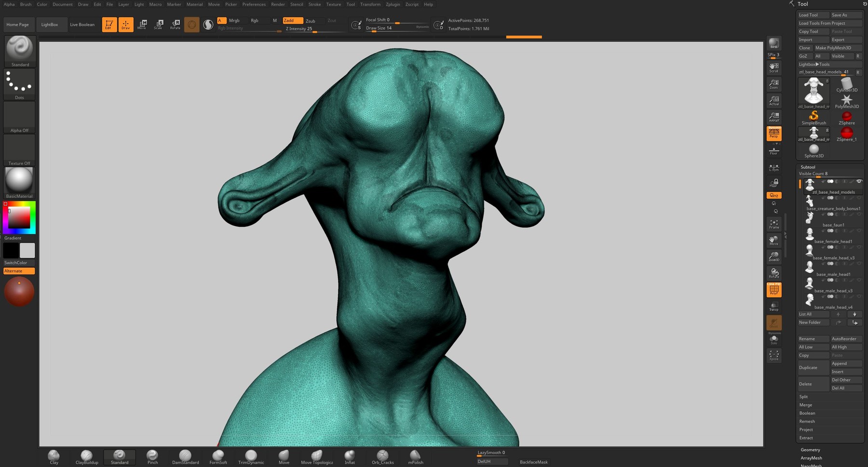Select the Standard brush in the left palette

[x=19, y=50]
